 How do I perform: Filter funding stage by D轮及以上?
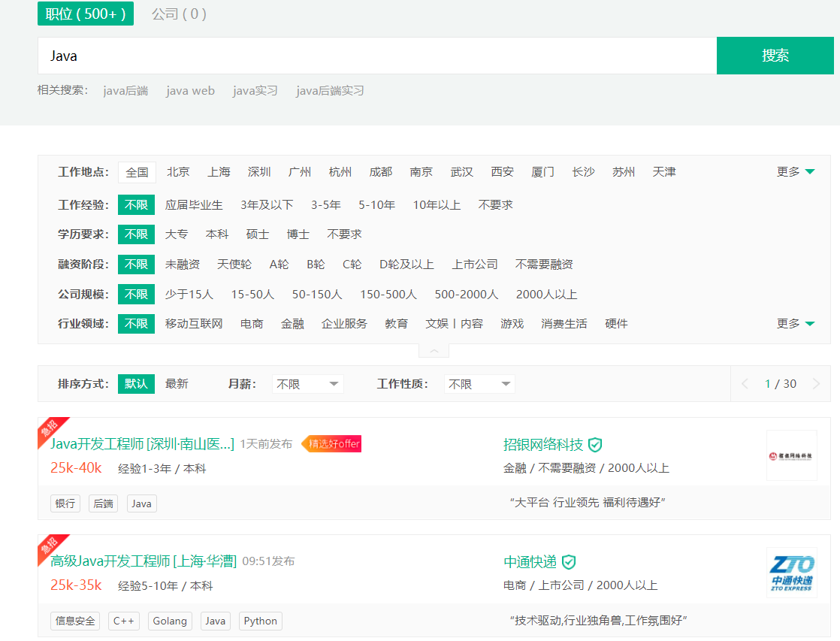pyautogui.click(x=406, y=265)
